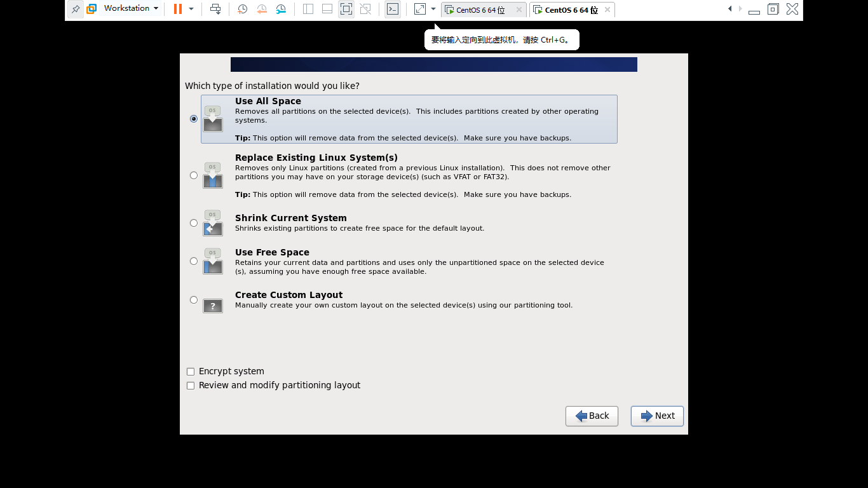Enable the Encrypt system option
Viewport: 868px width, 488px height.
[191, 371]
